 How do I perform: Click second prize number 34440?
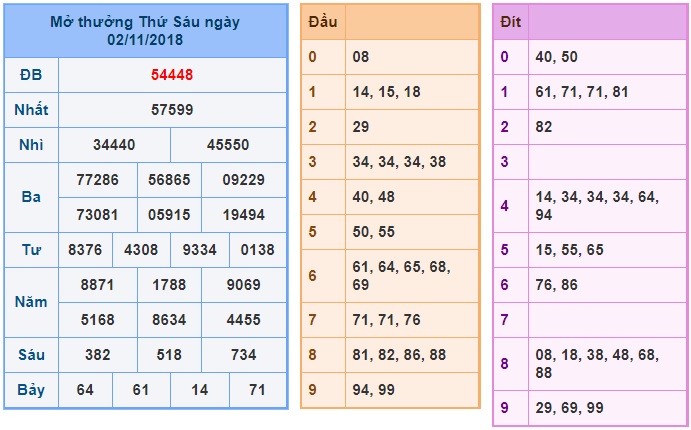[114, 145]
